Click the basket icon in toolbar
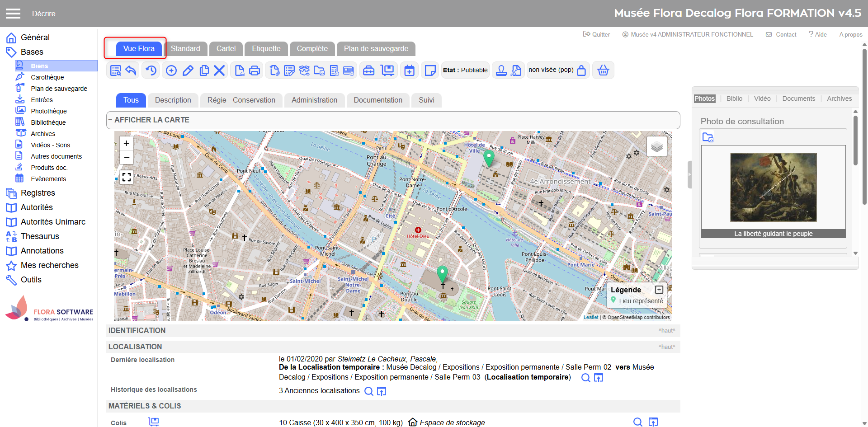The image size is (868, 427). click(x=603, y=70)
